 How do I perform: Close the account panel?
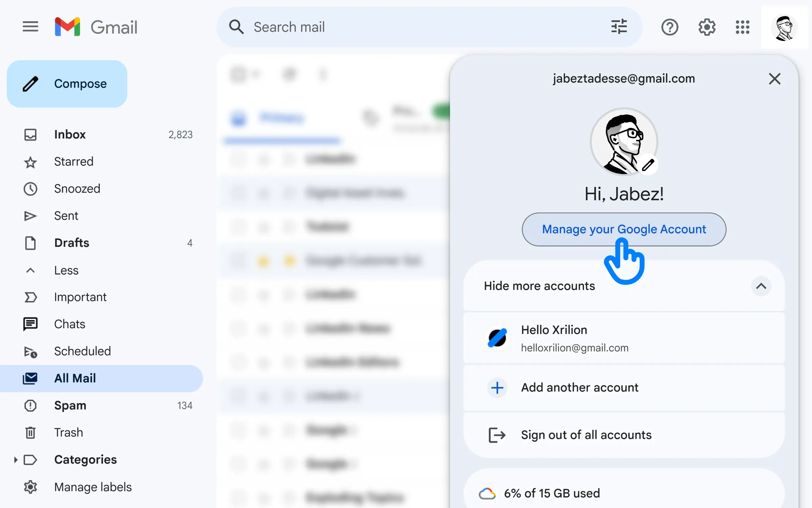point(774,79)
